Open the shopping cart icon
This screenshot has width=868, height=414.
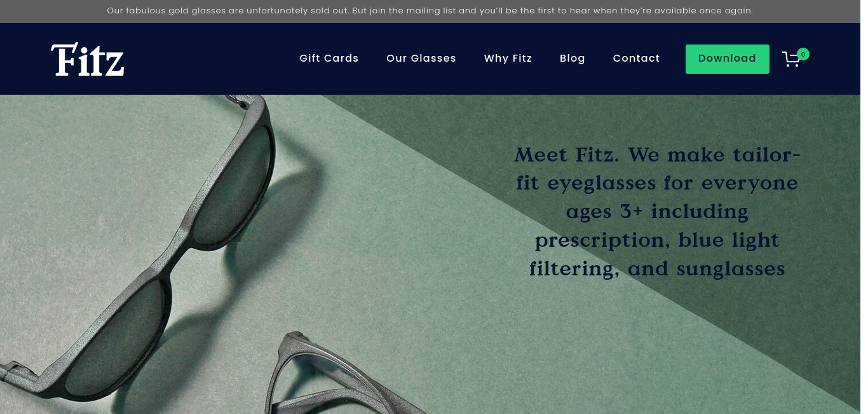(x=791, y=60)
